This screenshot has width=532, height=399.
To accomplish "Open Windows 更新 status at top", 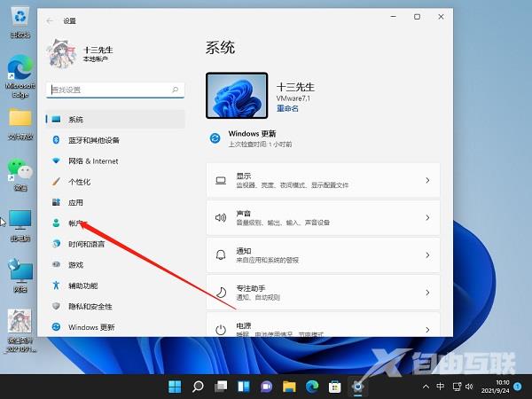I will pos(251,138).
